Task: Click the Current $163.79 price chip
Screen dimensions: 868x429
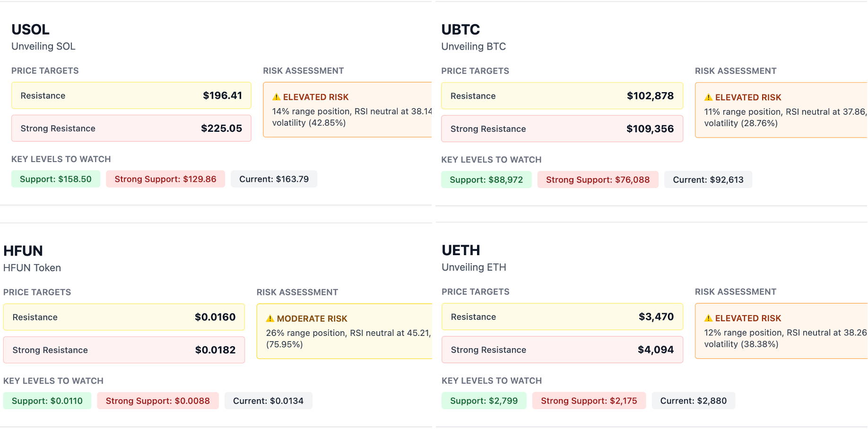Action: 274,179
